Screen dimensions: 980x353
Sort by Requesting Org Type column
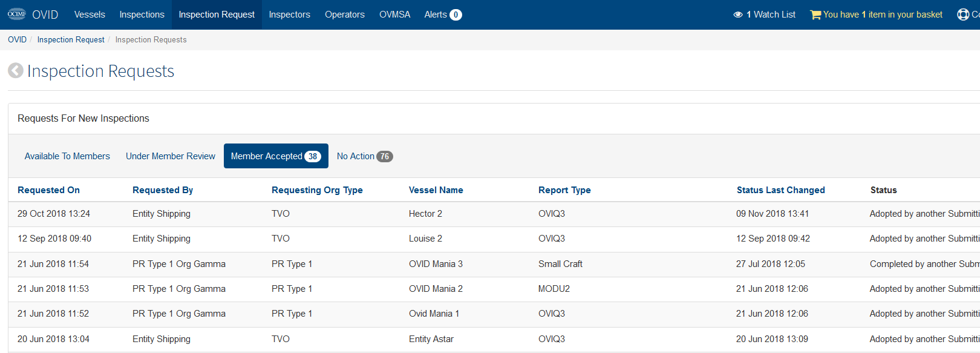click(x=317, y=190)
